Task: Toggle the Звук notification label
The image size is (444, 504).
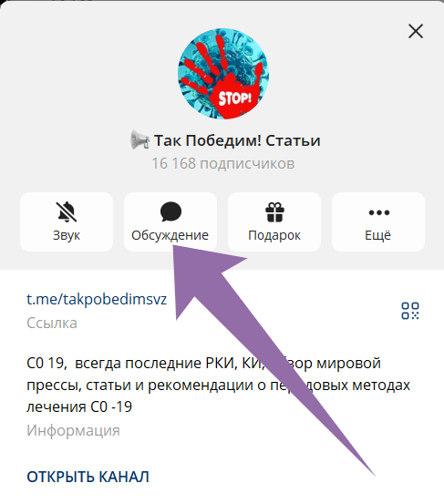Action: tap(67, 235)
